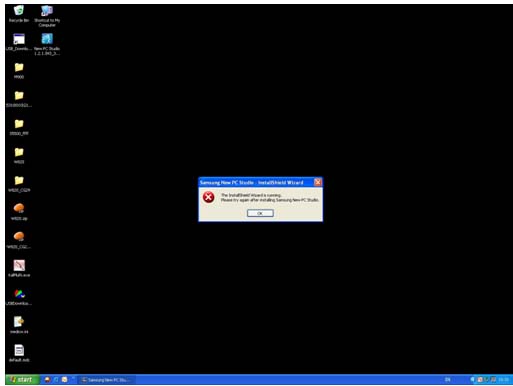513x386 pixels.
Task: Activate Samsung New PC Studio taskbar button
Action: coord(107,380)
